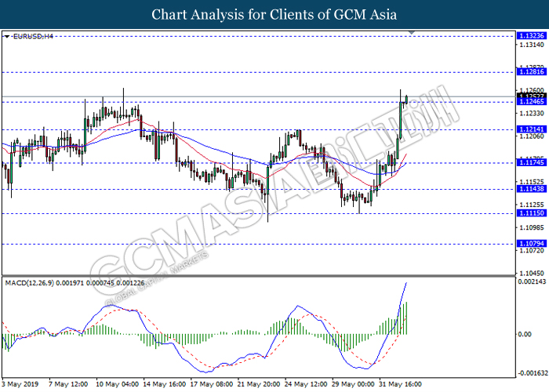549x392 pixels.
Task: Click the 24 May 12:00 time label
Action: 306,384
